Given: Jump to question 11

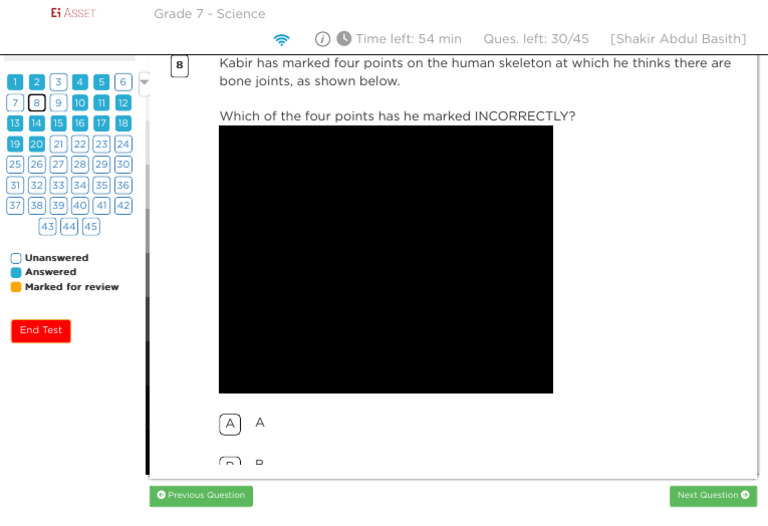Looking at the screenshot, I should 101,102.
